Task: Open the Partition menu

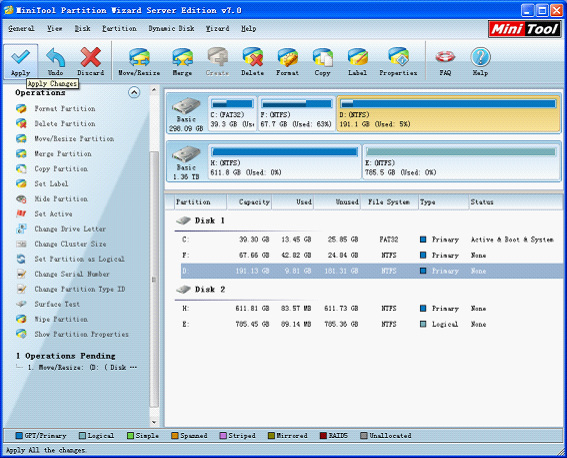Action: [119, 28]
